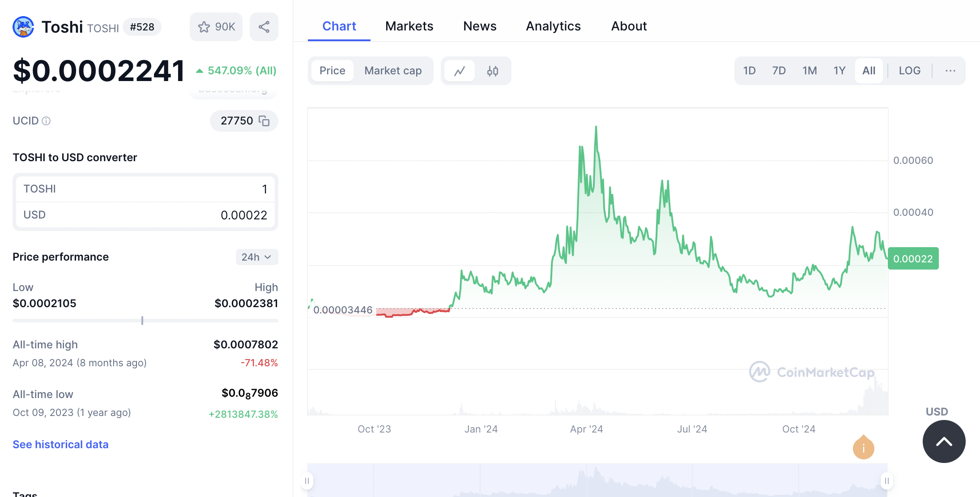Image resolution: width=980 pixels, height=497 pixels.
Task: Open the 24h price performance dropdown
Action: click(x=257, y=257)
